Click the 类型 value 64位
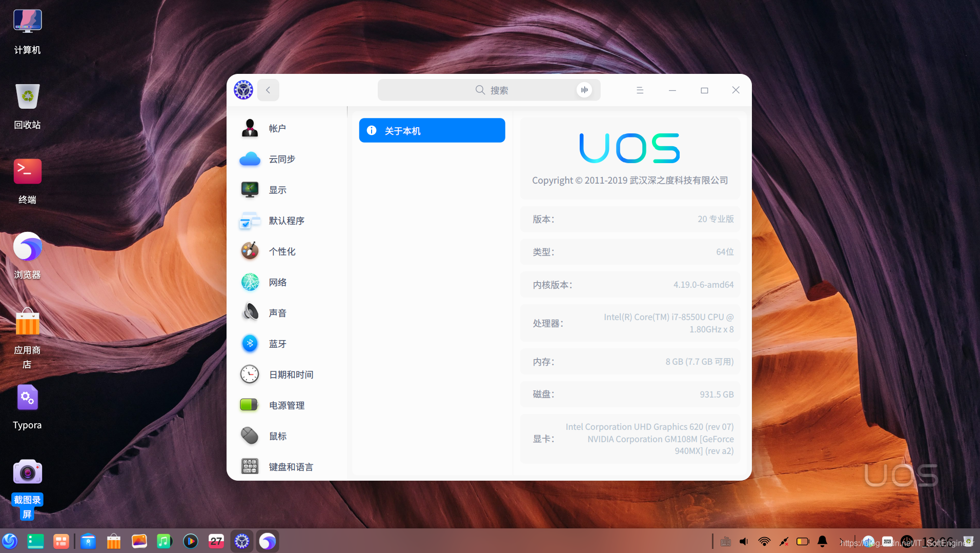Screen dimensions: 980x553 [725, 252]
